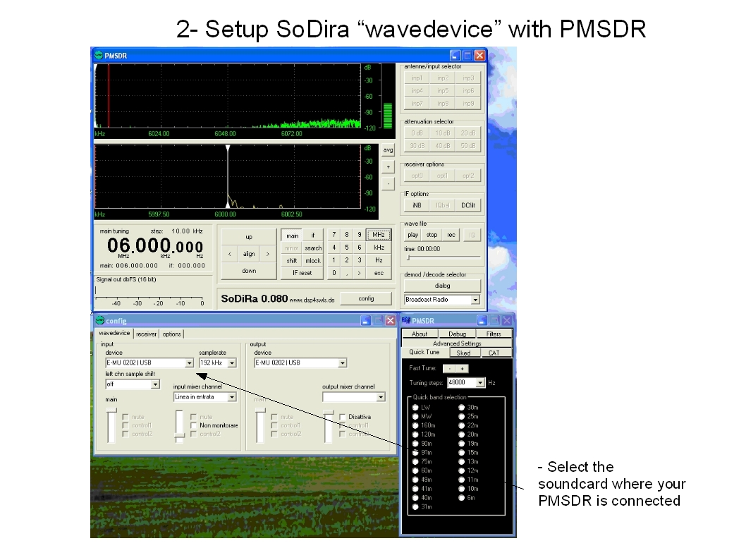Select the MW band radio button
Viewport: 746px width, 560px height.
[415, 416]
